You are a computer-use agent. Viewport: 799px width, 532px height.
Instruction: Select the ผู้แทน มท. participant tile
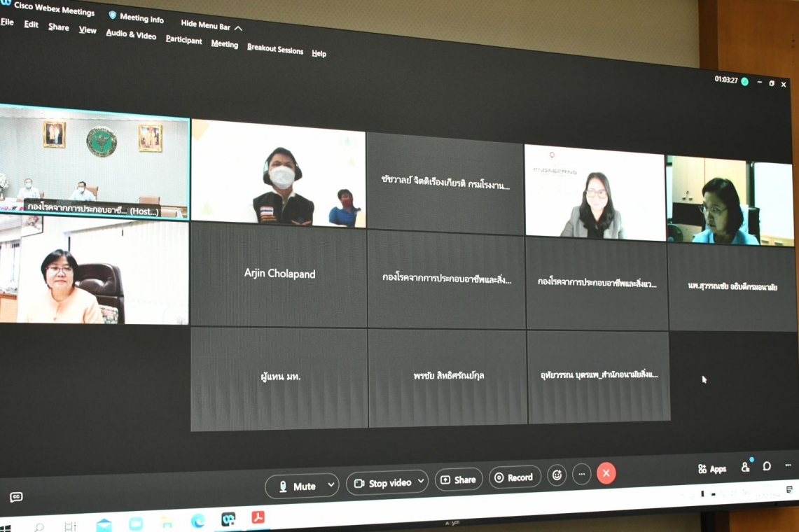click(279, 379)
